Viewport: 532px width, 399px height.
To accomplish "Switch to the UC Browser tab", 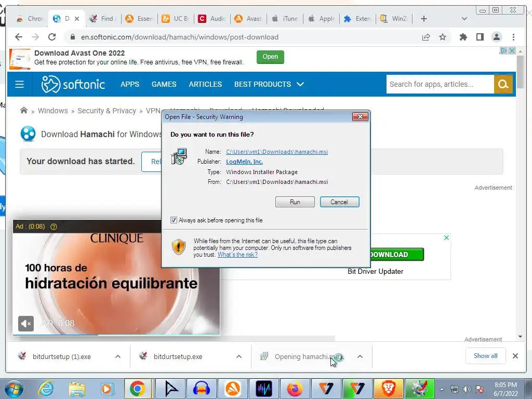I will point(175,19).
